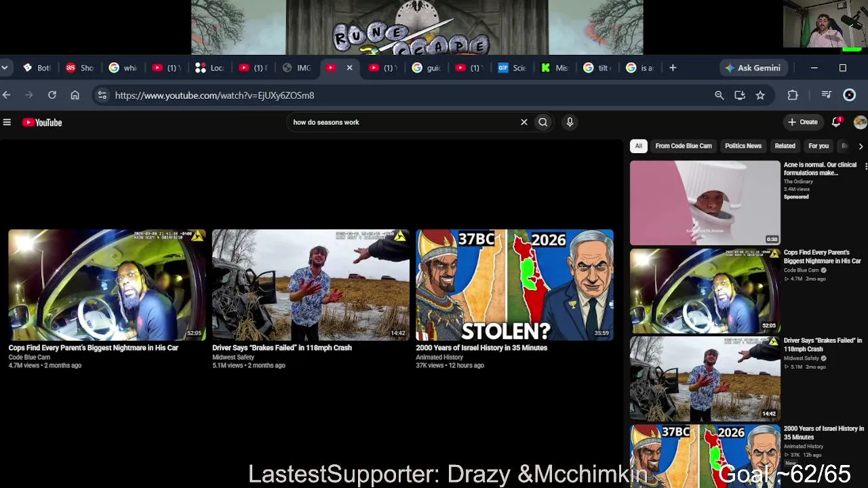The width and height of the screenshot is (868, 488).
Task: Filter by 'From Code Blue Cam' chip
Action: [x=684, y=146]
